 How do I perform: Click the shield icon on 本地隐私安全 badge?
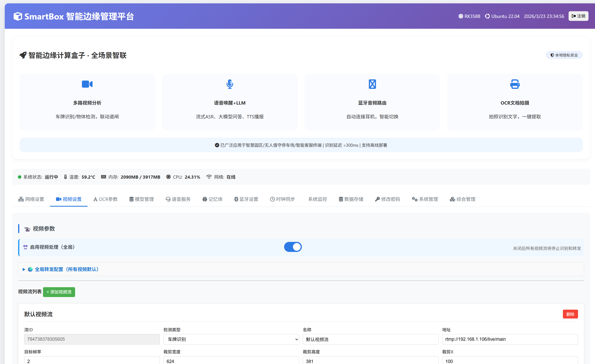click(x=552, y=55)
